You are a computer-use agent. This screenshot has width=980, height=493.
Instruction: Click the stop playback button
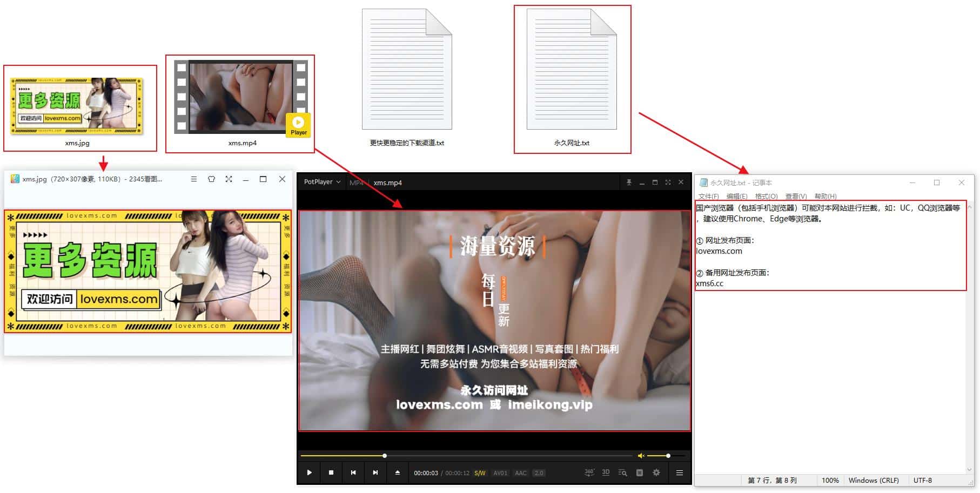click(331, 472)
